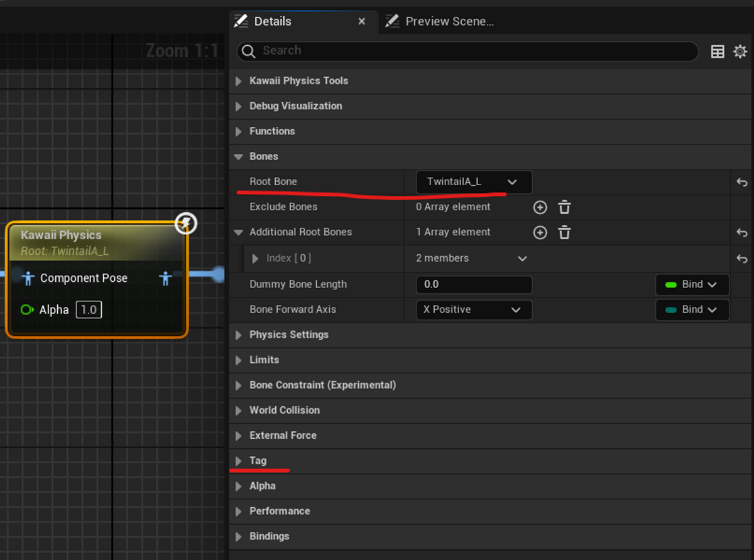
Task: Close the Details tab
Action: [361, 21]
